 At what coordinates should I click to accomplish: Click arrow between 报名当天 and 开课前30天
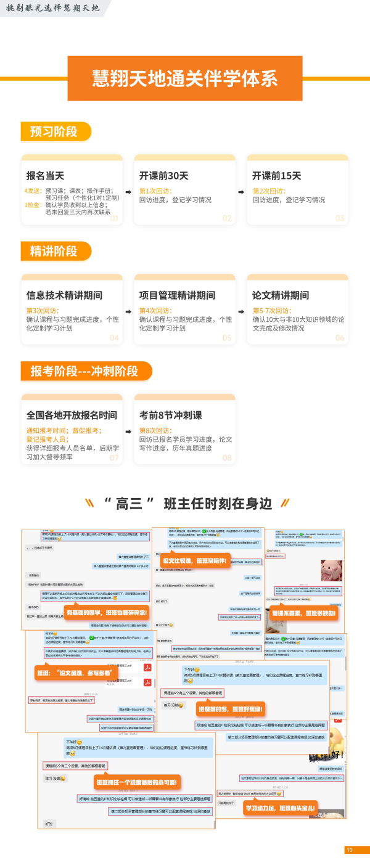(128, 192)
